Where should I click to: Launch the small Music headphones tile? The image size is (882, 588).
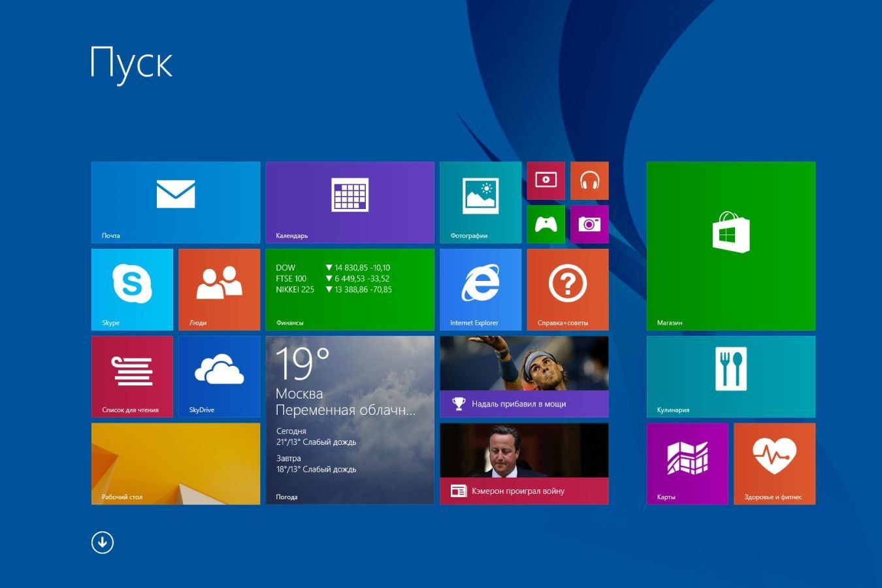coord(589,180)
